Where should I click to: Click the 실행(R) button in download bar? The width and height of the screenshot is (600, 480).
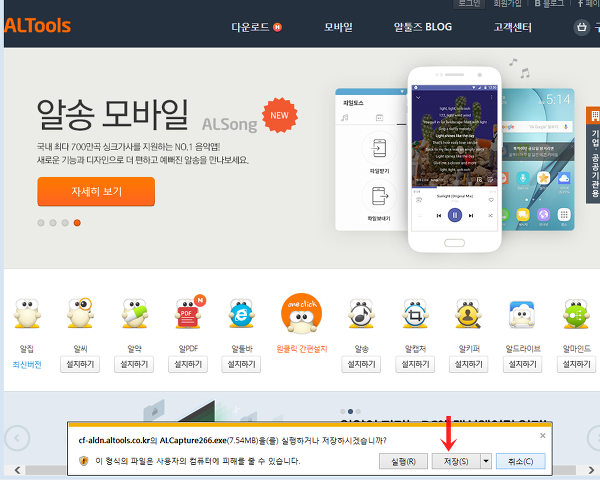coord(403,461)
